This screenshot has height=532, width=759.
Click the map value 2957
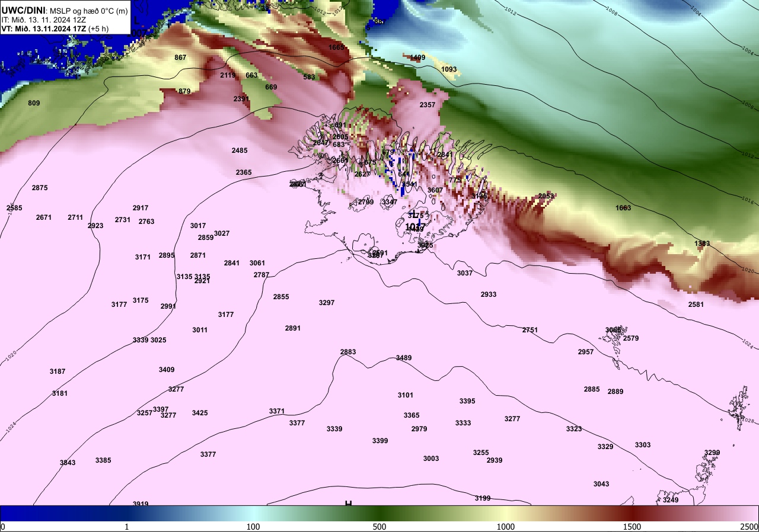[x=586, y=352]
